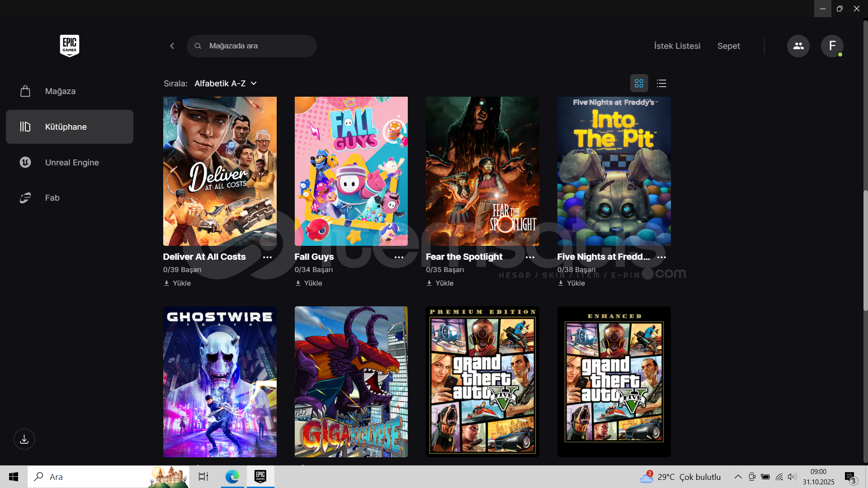Viewport: 868px width, 488px height.
Task: Open the profile avatar F menu
Action: (x=832, y=46)
